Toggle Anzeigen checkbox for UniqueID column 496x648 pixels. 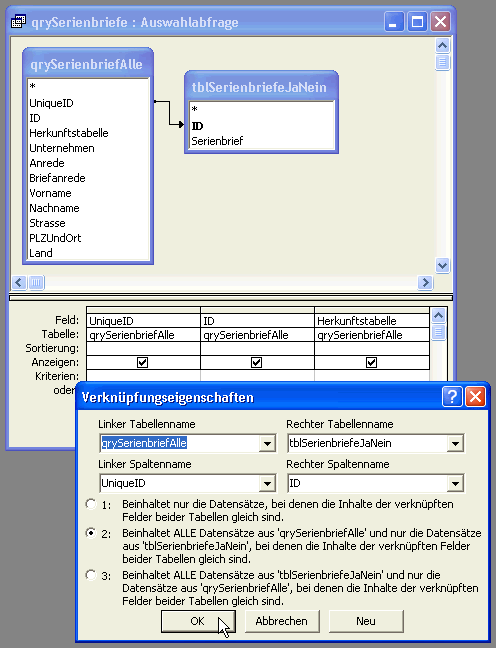coord(142,362)
